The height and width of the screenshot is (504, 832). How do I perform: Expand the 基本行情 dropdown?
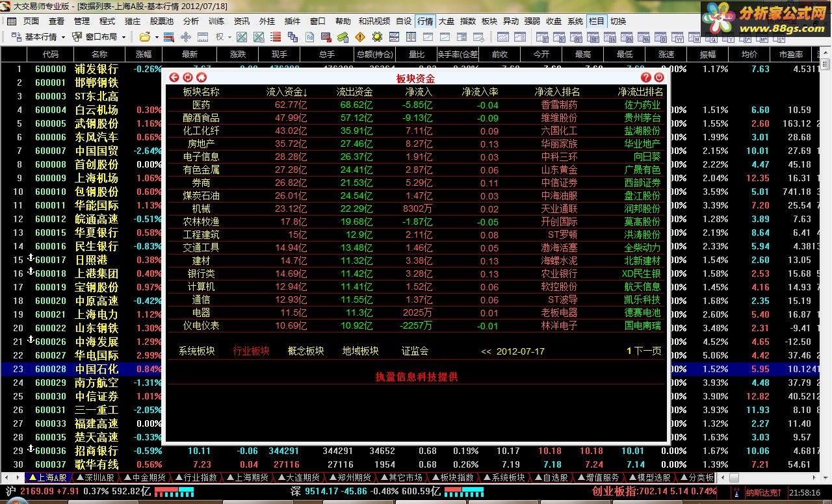click(x=62, y=37)
